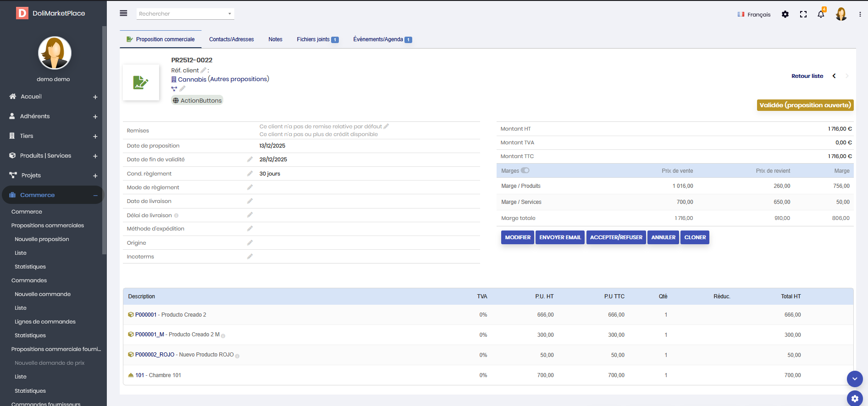Expand Produits | Services menu
Screen dimensions: 868x406
point(95,156)
